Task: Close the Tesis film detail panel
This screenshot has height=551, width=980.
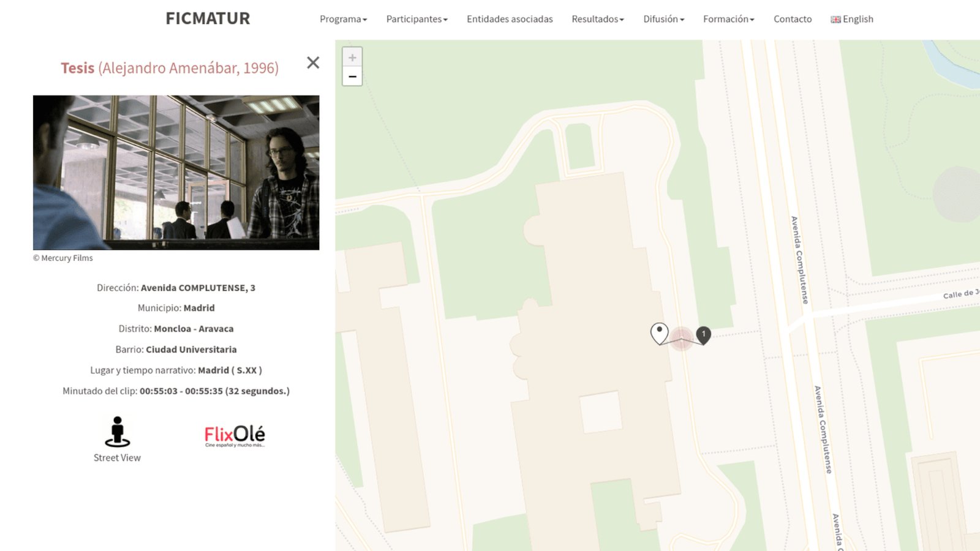Action: pos(313,63)
